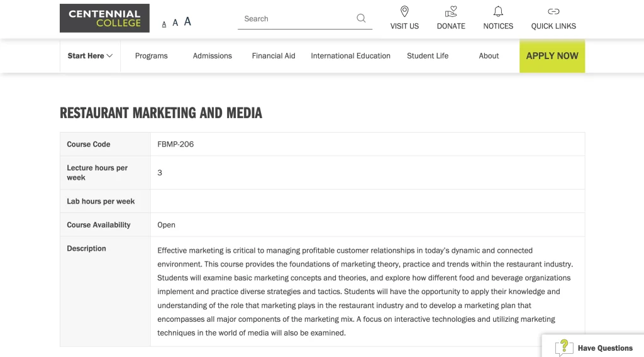Screen dimensions: 644x357
Task: Open the Student Life menu
Action: 428,56
